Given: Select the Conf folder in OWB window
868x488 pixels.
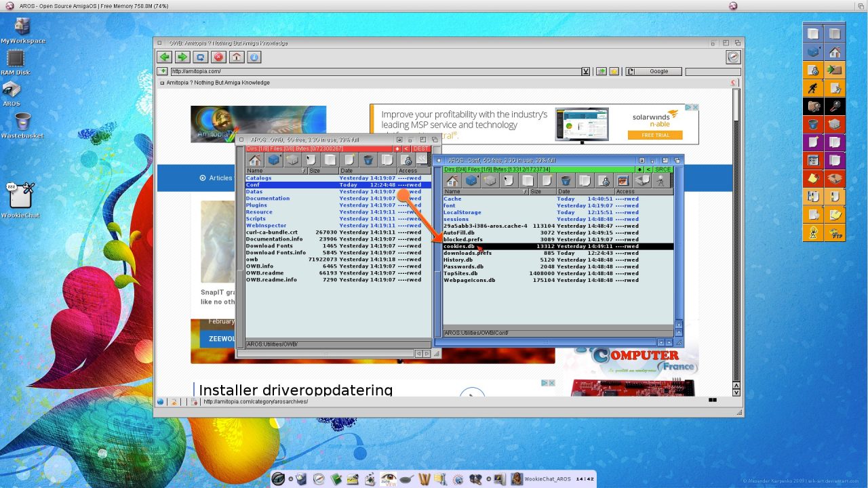Looking at the screenshot, I should 338,185.
